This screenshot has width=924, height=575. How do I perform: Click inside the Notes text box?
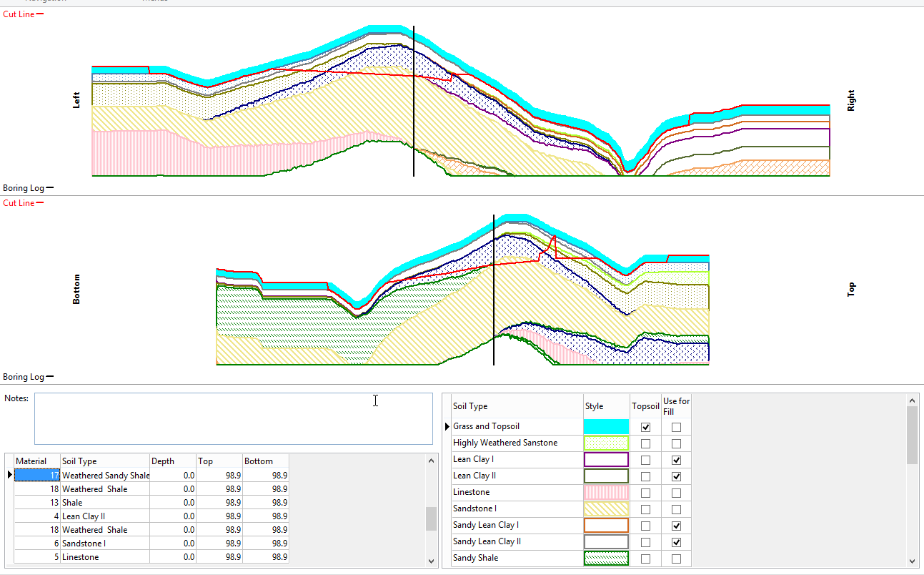[x=234, y=418]
